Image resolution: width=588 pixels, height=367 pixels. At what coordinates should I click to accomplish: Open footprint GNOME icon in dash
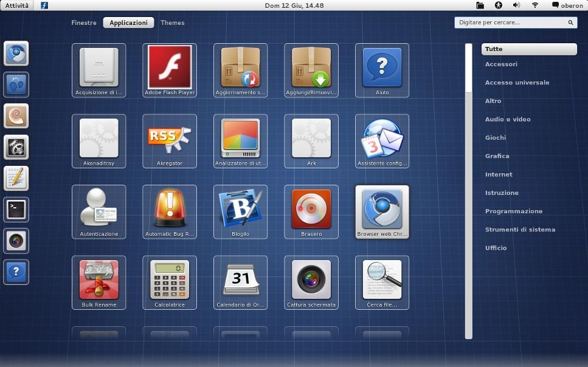coord(16,84)
